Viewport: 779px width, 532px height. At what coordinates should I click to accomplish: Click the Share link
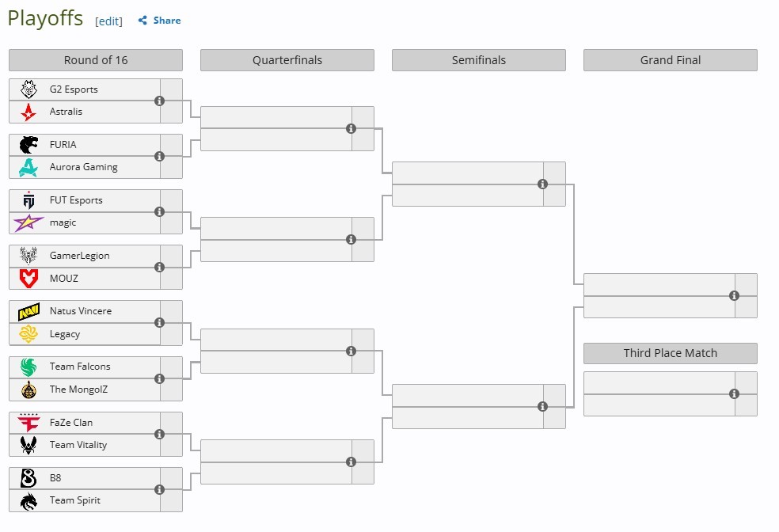pos(160,21)
